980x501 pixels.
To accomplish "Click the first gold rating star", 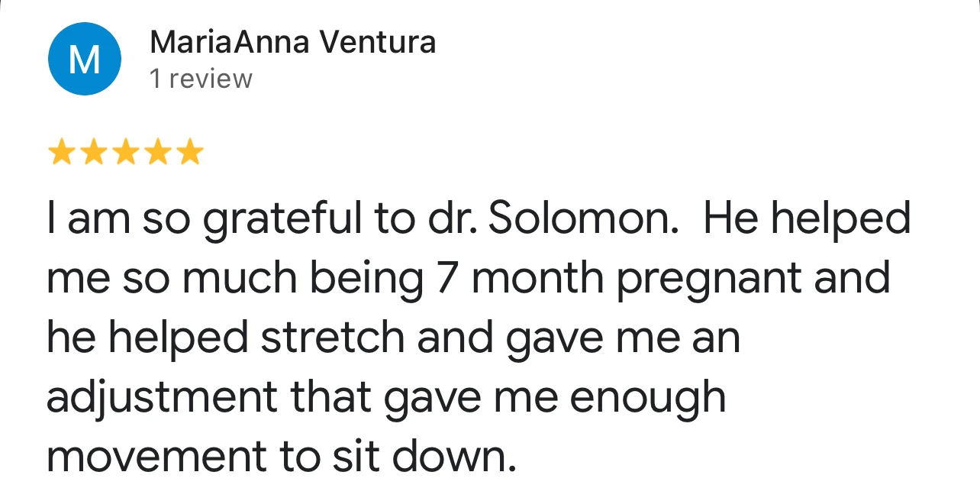I will [61, 153].
